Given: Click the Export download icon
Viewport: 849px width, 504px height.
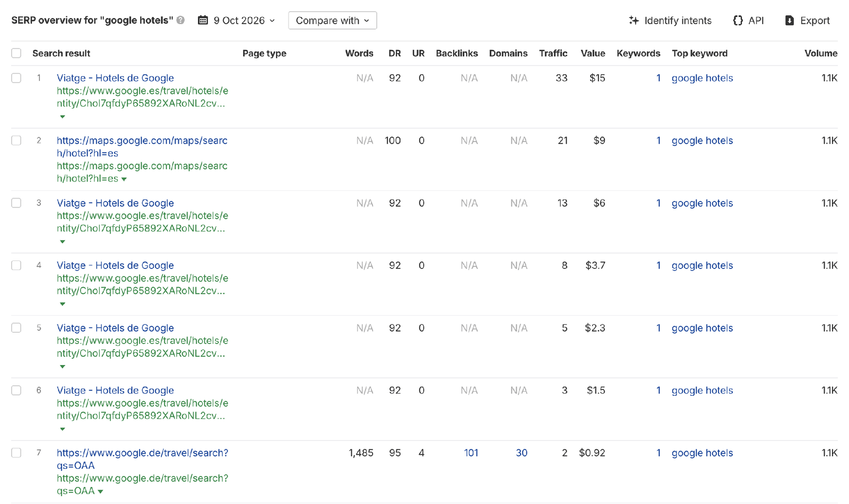Looking at the screenshot, I should click(790, 20).
